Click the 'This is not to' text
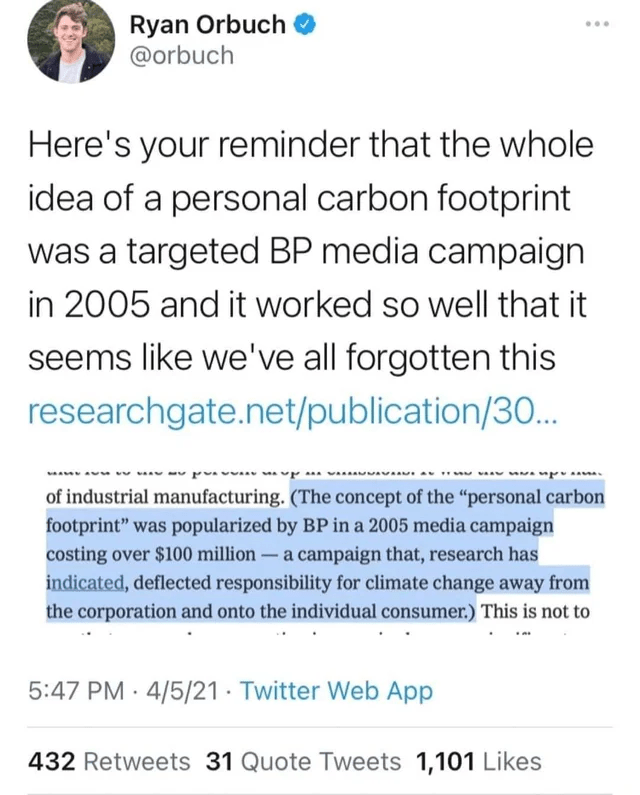This screenshot has width=640, height=795. [x=538, y=610]
